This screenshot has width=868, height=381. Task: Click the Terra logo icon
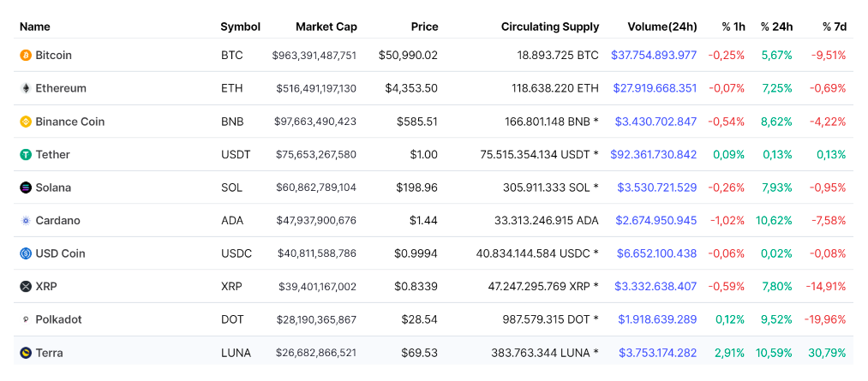[26, 353]
